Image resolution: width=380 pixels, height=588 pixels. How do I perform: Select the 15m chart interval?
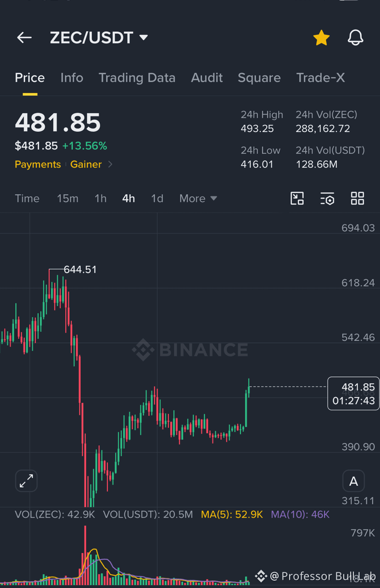(67, 198)
